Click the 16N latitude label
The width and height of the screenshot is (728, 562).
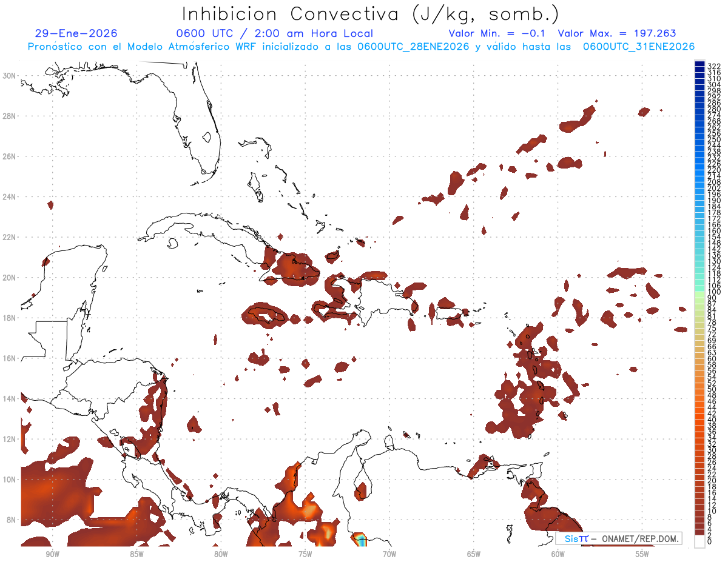coord(9,358)
